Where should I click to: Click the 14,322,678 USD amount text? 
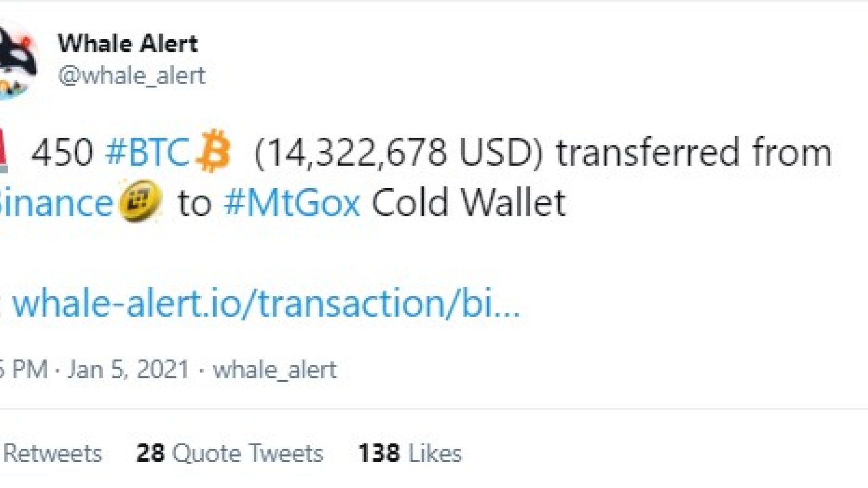pos(399,152)
